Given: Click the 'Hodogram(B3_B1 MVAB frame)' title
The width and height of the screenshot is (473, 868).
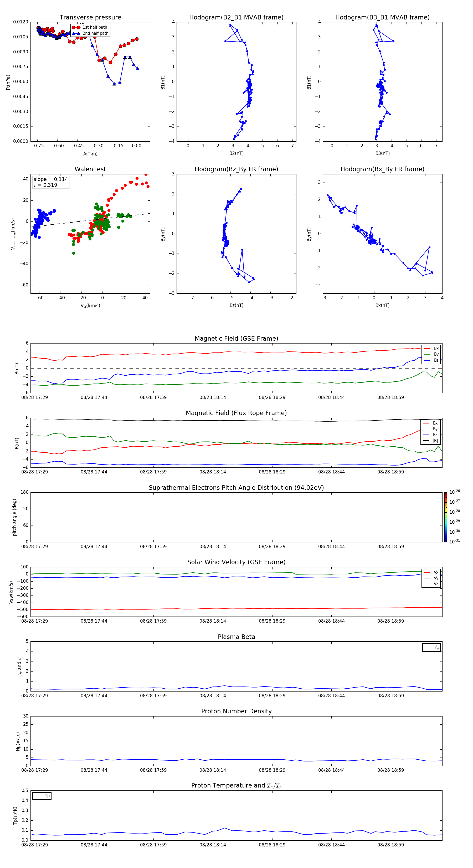Looking at the screenshot, I should tap(382, 17).
